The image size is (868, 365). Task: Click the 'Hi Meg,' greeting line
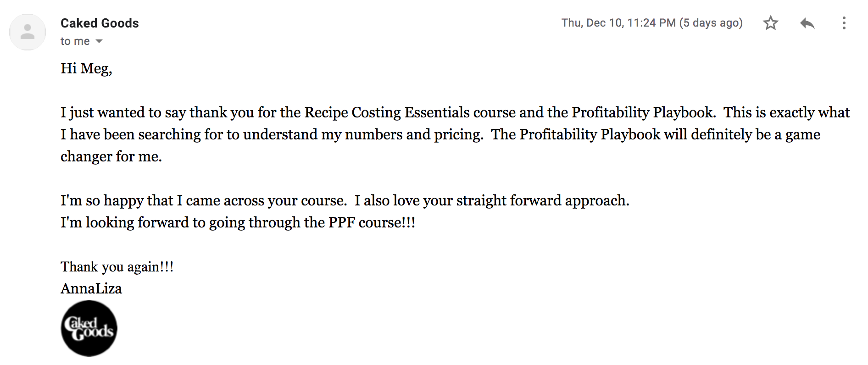pos(86,69)
